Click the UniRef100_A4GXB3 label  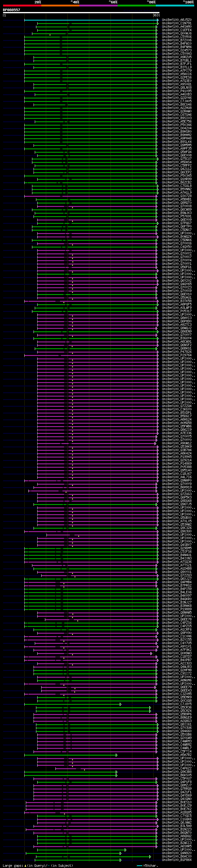[177, 94]
